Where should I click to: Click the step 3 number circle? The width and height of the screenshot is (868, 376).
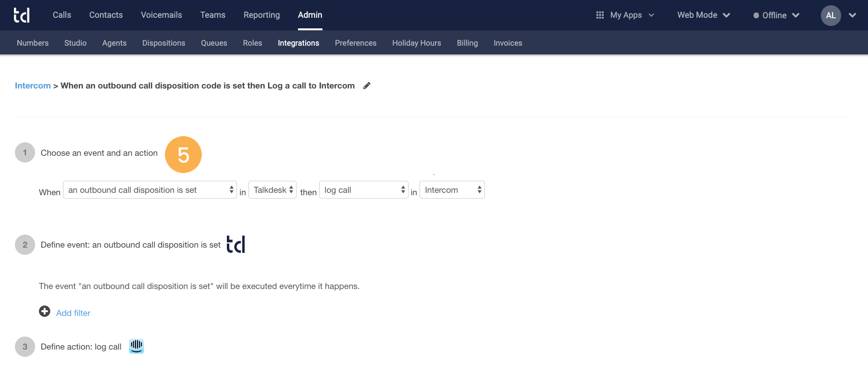[x=25, y=347]
